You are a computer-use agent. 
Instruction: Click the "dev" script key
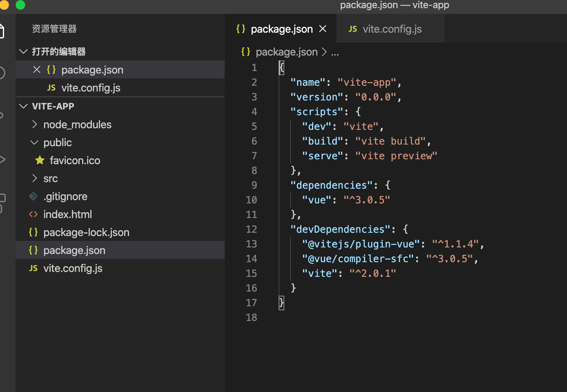click(x=317, y=127)
